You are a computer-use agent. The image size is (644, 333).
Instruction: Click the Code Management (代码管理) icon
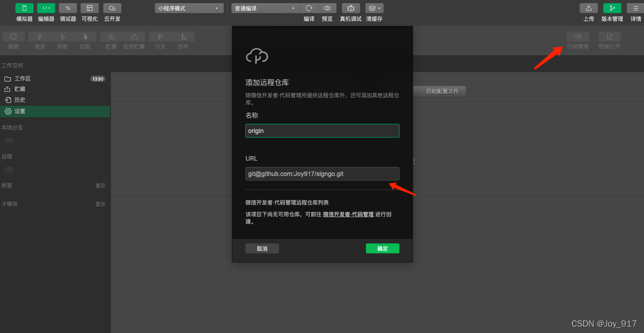[x=578, y=37]
